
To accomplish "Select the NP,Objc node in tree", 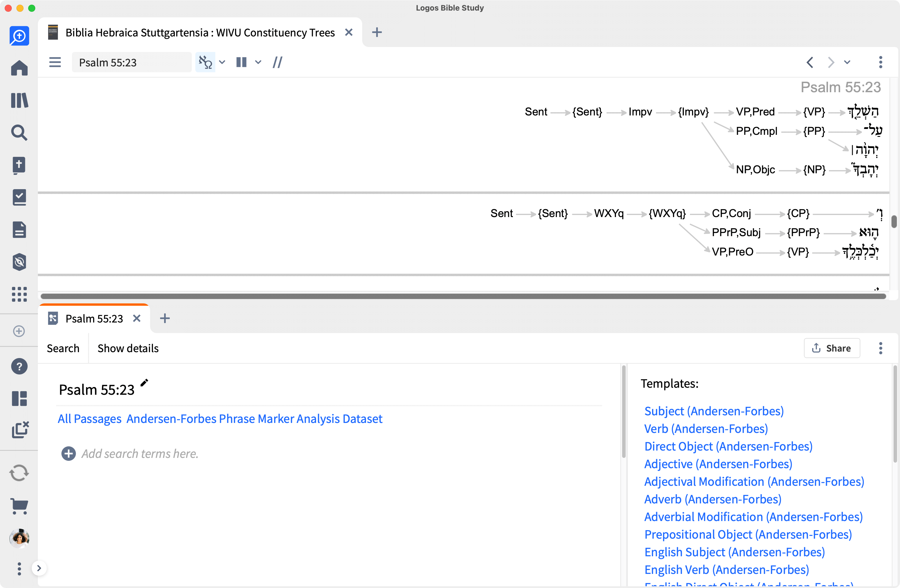I will [755, 170].
